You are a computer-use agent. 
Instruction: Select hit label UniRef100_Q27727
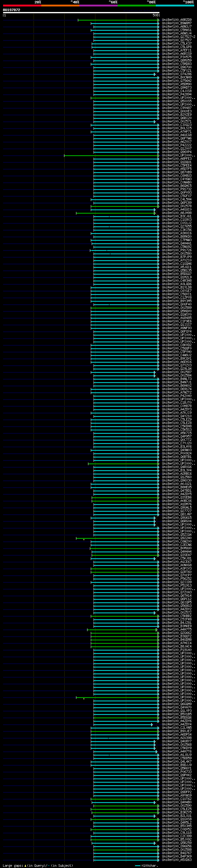pyautogui.click(x=176, y=511)
